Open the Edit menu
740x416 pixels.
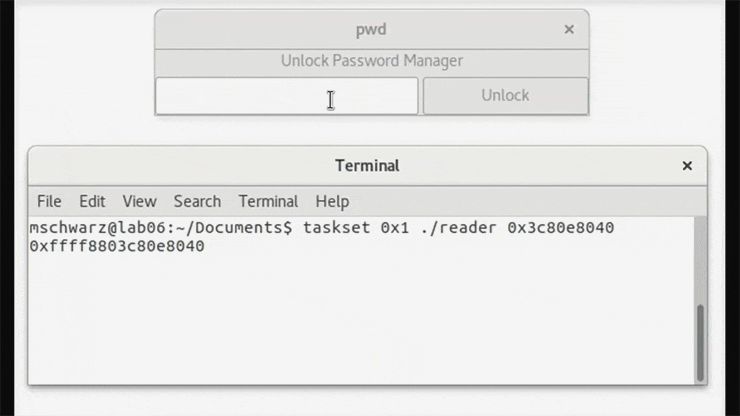pyautogui.click(x=92, y=202)
